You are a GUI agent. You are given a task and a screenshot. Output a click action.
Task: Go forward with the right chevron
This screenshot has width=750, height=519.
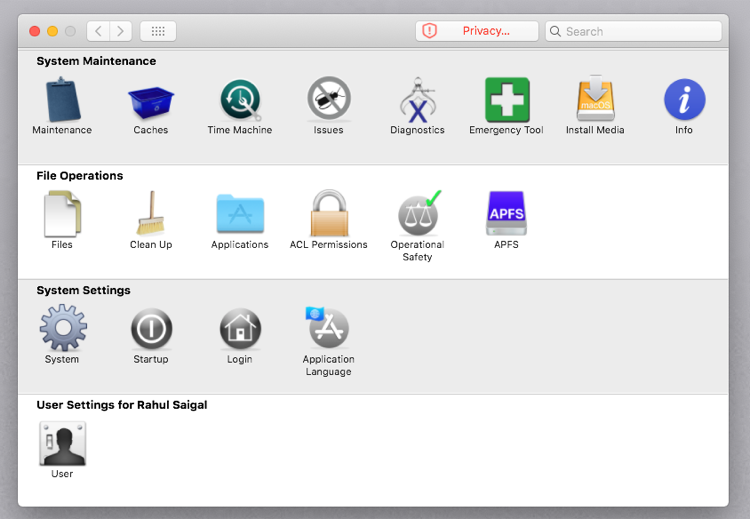tap(121, 31)
